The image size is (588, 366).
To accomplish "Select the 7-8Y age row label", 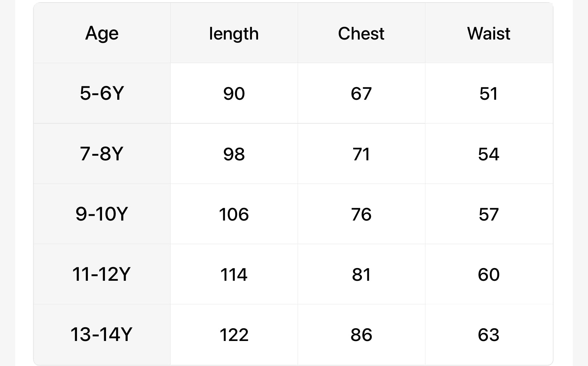I will point(102,154).
